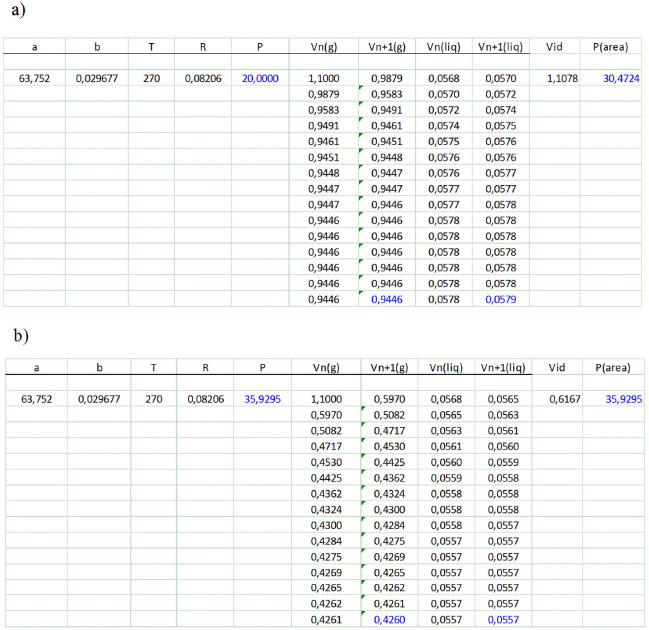Screen dimensions: 649x630
Task: Select the 0,4717 cell in Vn(g) column
Action: coord(324,446)
